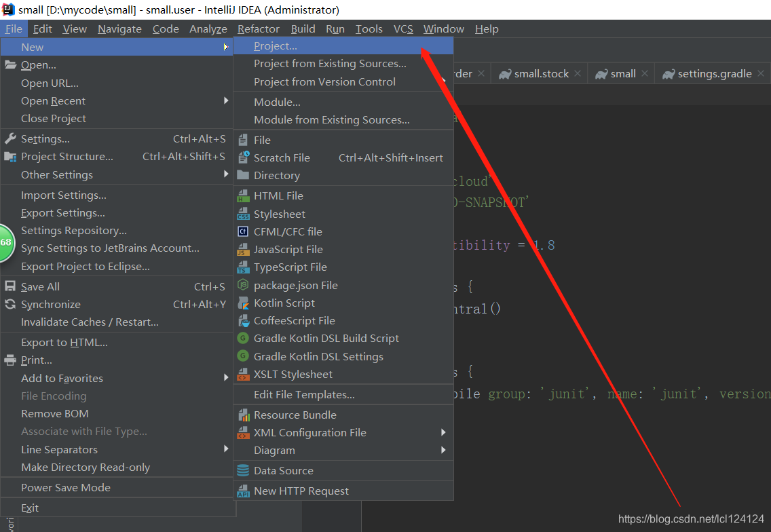
Task: Select Export Project to Eclipse...
Action: point(117,267)
